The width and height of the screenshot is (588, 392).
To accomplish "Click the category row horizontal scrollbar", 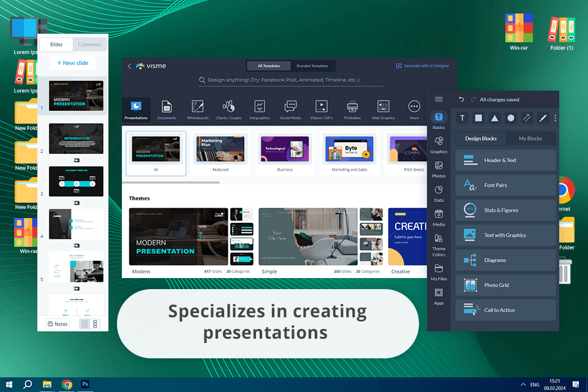I will pos(171,183).
